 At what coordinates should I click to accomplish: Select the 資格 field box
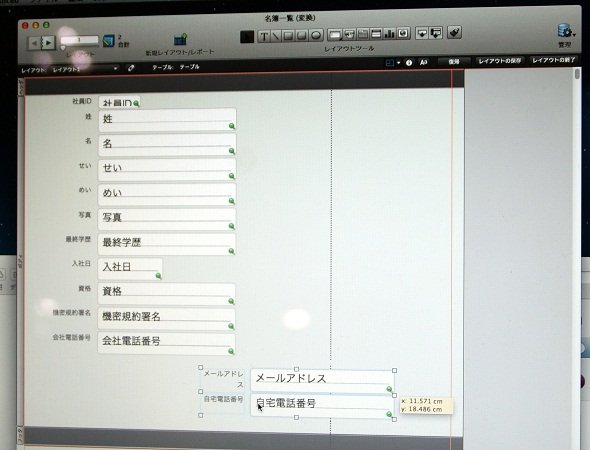(166, 294)
